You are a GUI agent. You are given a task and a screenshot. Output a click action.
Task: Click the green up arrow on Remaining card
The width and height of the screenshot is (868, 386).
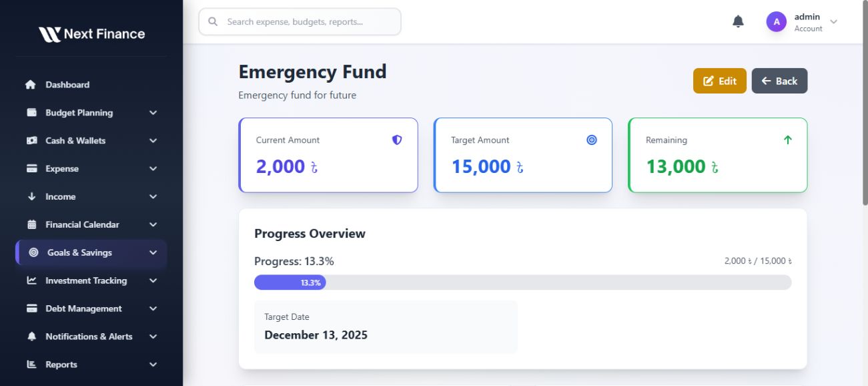787,140
